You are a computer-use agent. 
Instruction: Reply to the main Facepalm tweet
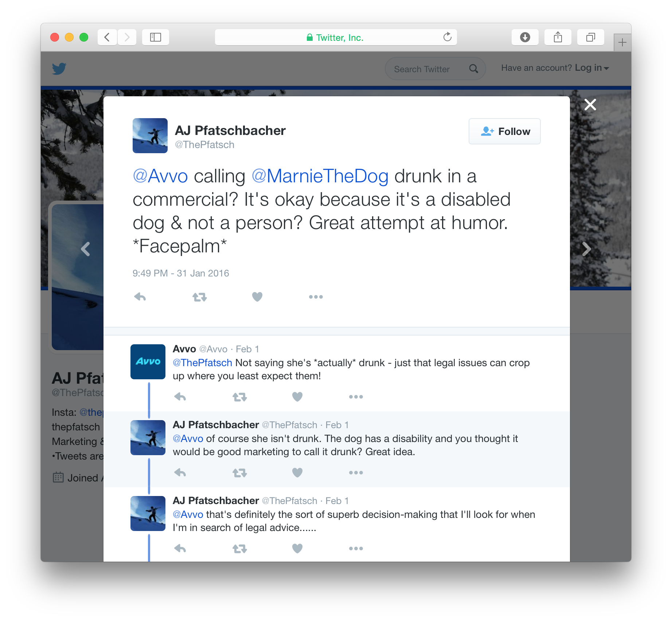coord(140,297)
